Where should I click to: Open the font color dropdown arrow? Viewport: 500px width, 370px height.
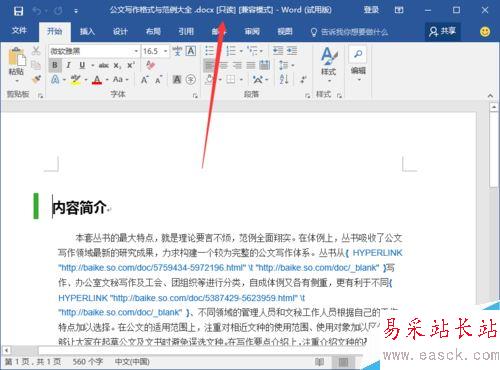[107, 80]
